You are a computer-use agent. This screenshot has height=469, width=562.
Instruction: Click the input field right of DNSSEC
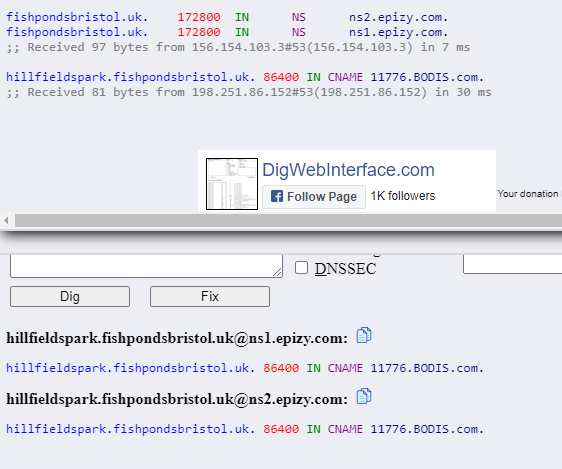(x=513, y=264)
